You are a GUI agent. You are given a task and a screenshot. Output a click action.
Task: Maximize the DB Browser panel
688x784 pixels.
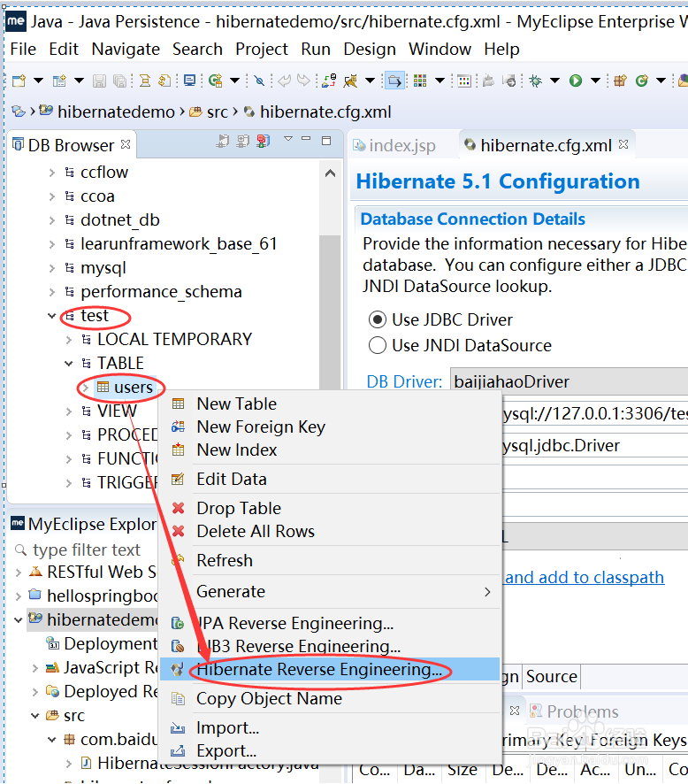[x=326, y=141]
